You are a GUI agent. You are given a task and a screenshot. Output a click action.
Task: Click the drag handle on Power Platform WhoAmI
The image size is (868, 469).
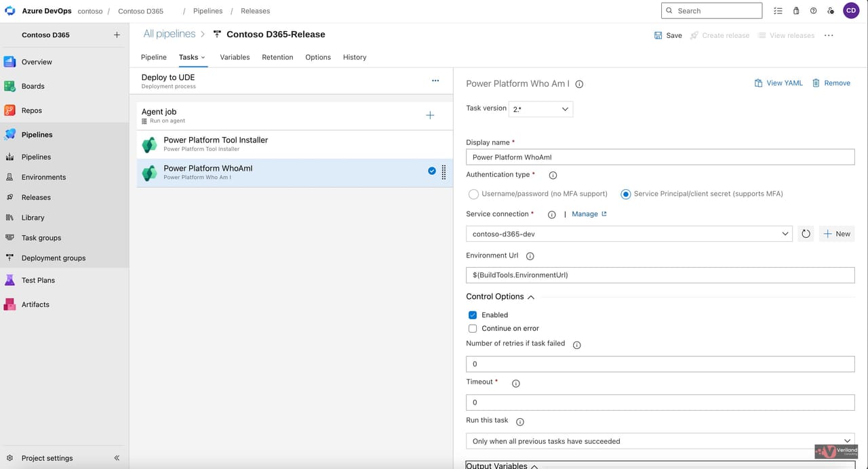(443, 172)
